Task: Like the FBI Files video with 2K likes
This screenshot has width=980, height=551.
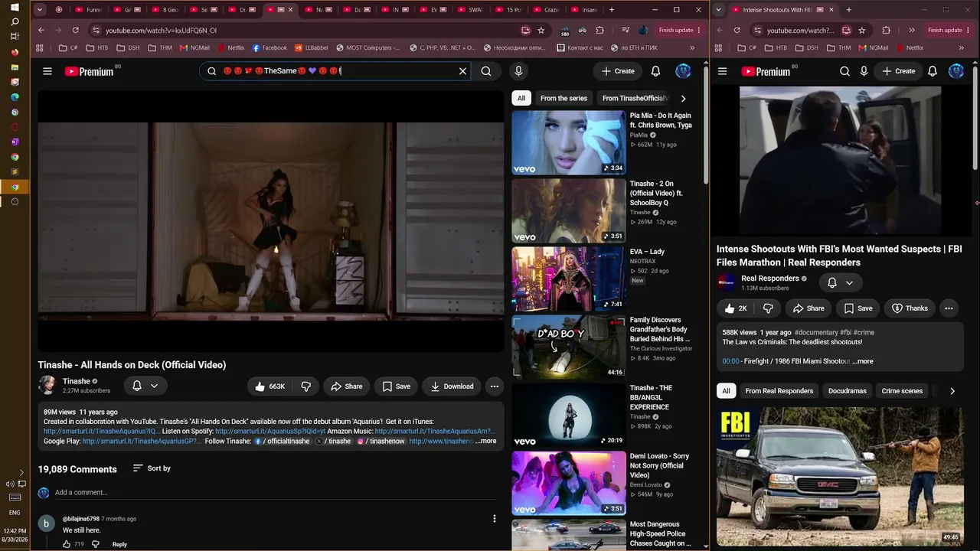Action: click(737, 308)
